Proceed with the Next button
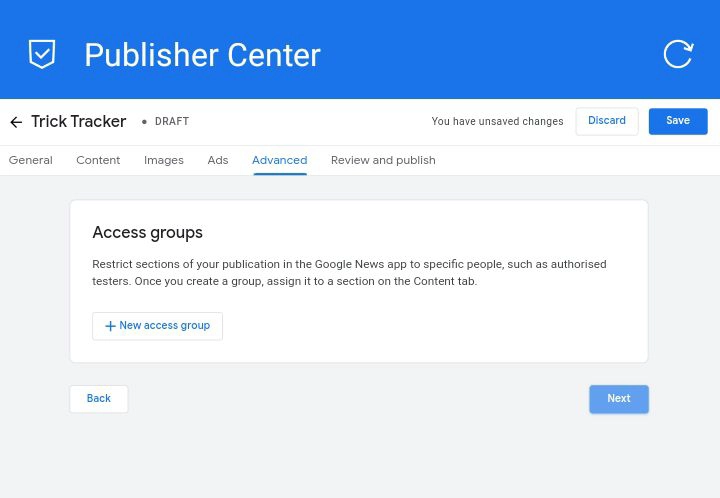Viewport: 720px width, 498px height. coord(619,399)
